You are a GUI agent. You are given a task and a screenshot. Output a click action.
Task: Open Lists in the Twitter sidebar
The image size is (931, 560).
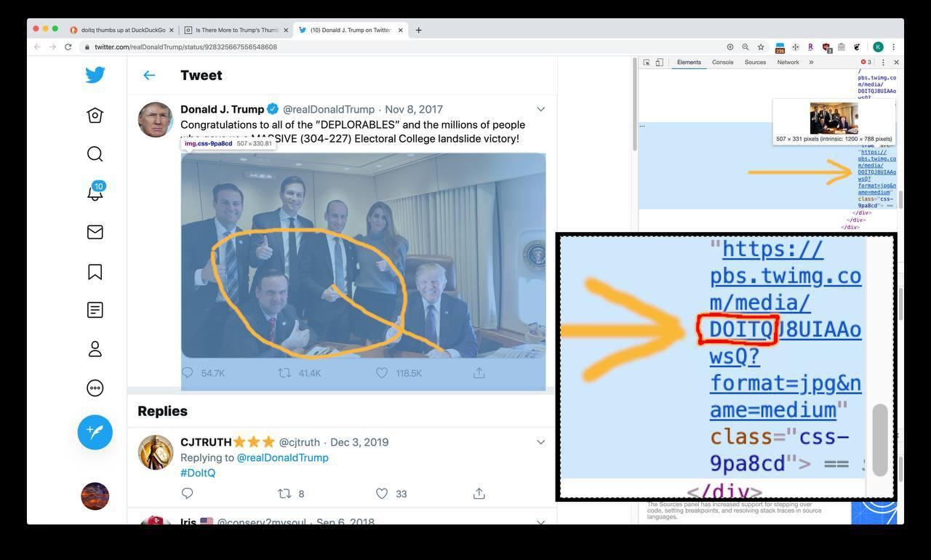tap(95, 311)
